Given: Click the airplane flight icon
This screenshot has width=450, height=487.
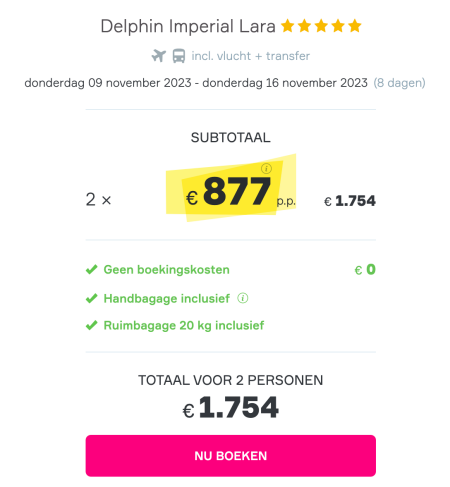Looking at the screenshot, I should click(159, 56).
